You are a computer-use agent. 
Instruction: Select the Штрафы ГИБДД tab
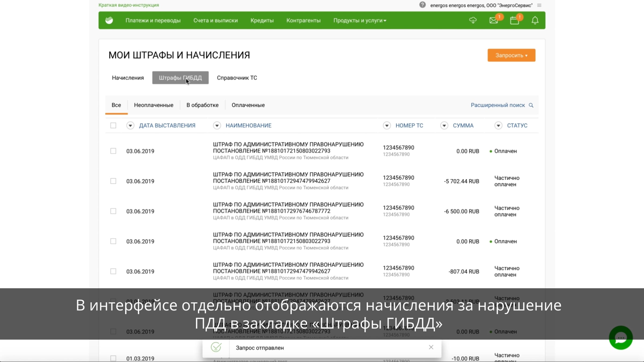pos(180,78)
